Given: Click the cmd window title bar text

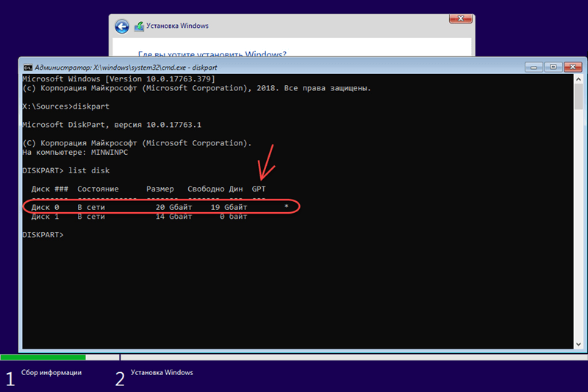Looking at the screenshot, I should 126,68.
